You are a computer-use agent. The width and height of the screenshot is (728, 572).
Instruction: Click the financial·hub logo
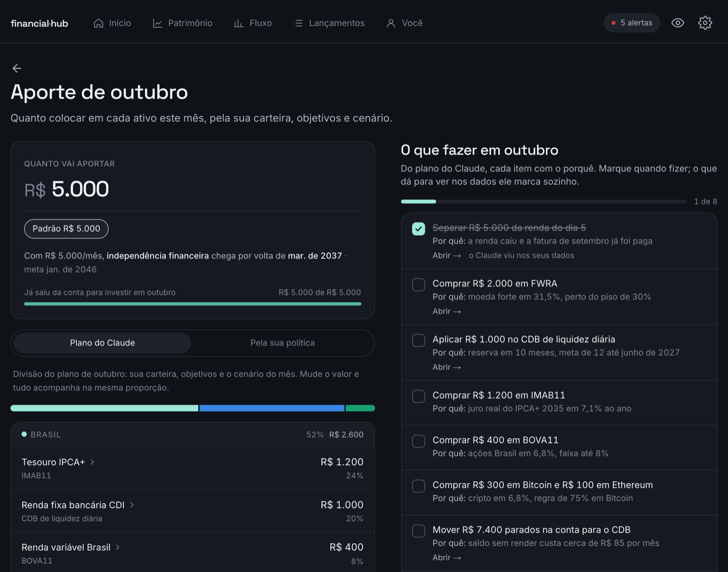tap(39, 23)
